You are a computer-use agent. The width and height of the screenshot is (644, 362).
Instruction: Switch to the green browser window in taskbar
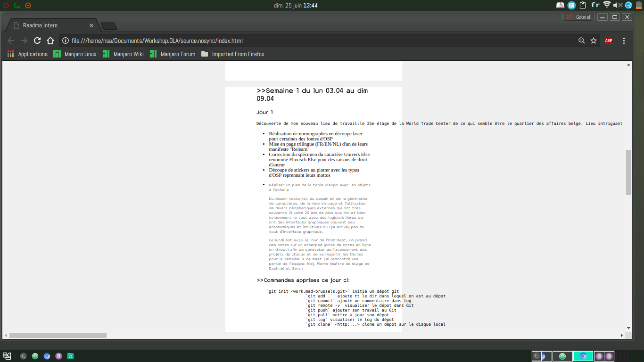562,356
